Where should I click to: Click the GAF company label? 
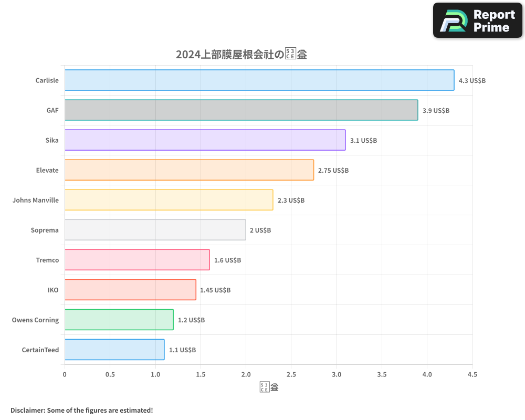click(x=52, y=110)
